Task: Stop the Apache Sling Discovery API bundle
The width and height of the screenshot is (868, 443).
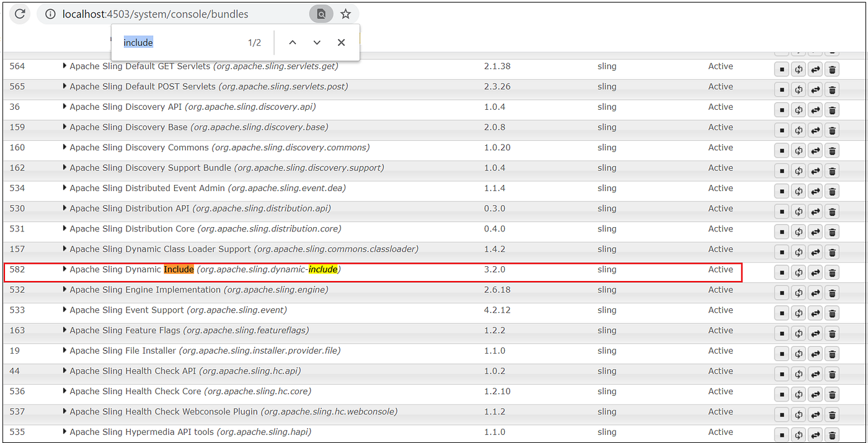Action: point(782,110)
